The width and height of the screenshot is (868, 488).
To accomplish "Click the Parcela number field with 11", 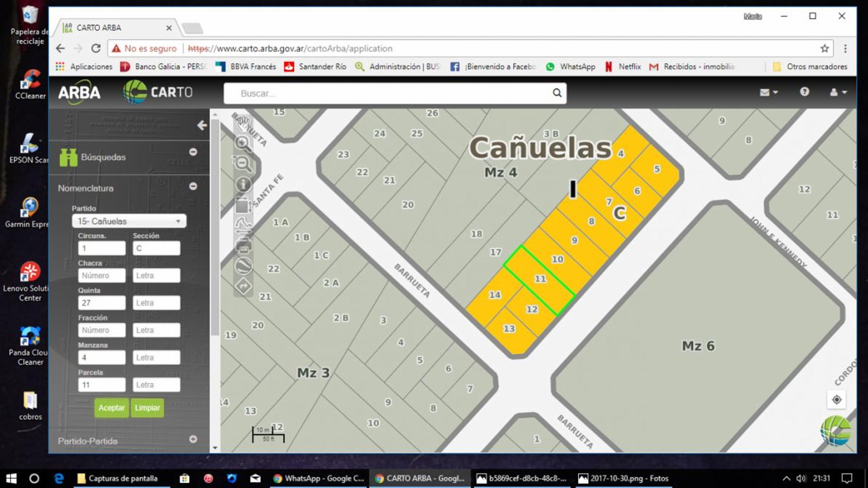I will (102, 385).
